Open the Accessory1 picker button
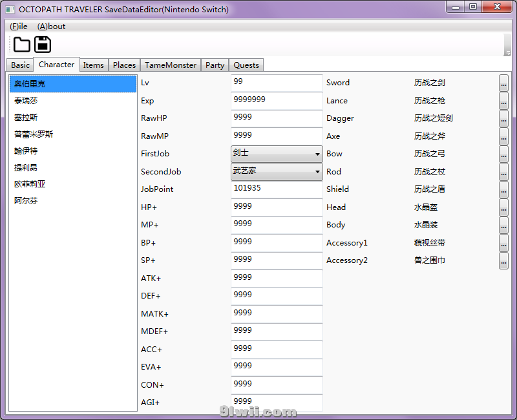 pos(503,243)
